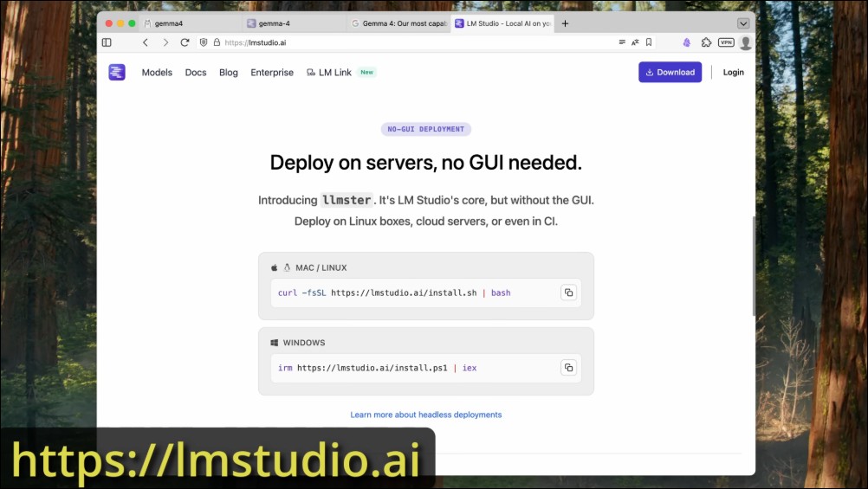Switch to the gemma4 tab
Screen dimensions: 868x489
pyautogui.click(x=191, y=23)
